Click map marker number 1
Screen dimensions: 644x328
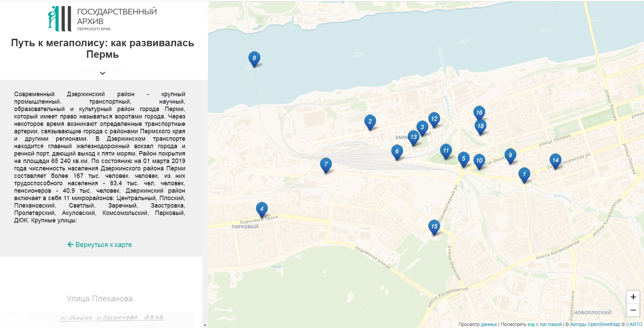pos(524,174)
